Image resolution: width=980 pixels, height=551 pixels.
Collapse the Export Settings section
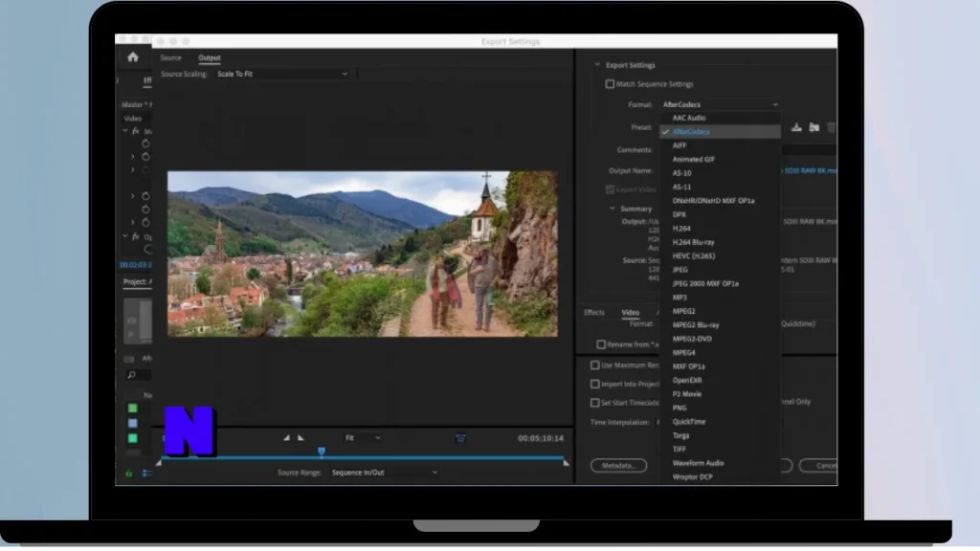(x=597, y=65)
